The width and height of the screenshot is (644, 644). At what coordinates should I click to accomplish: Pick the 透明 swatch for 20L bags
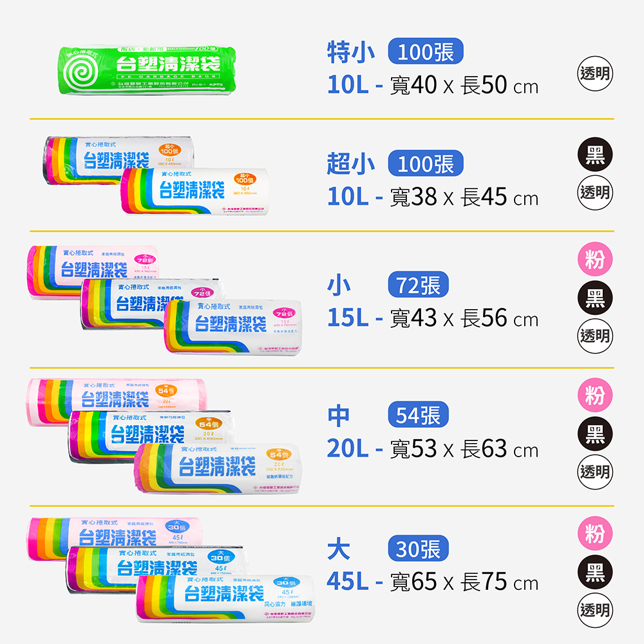(x=594, y=471)
